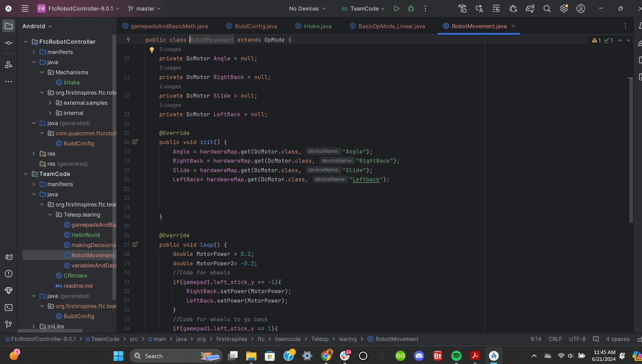The image size is (642, 364).
Task: Run the TeamCode configuration
Action: [396, 9]
